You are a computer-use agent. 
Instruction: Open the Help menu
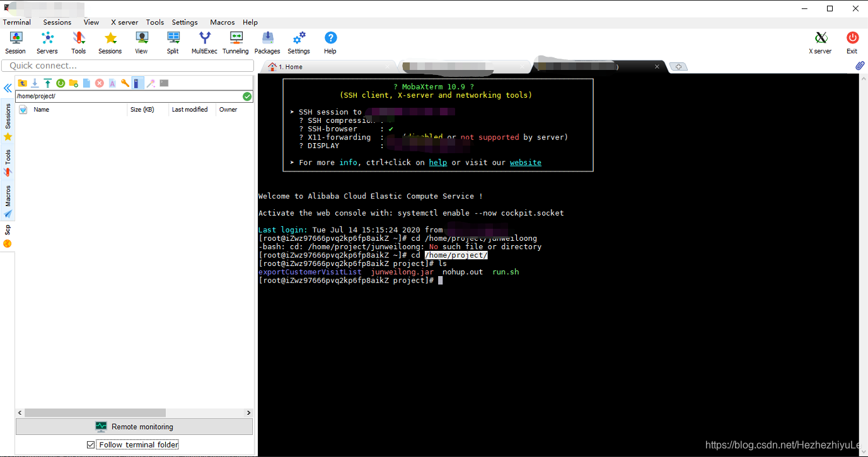(x=250, y=22)
